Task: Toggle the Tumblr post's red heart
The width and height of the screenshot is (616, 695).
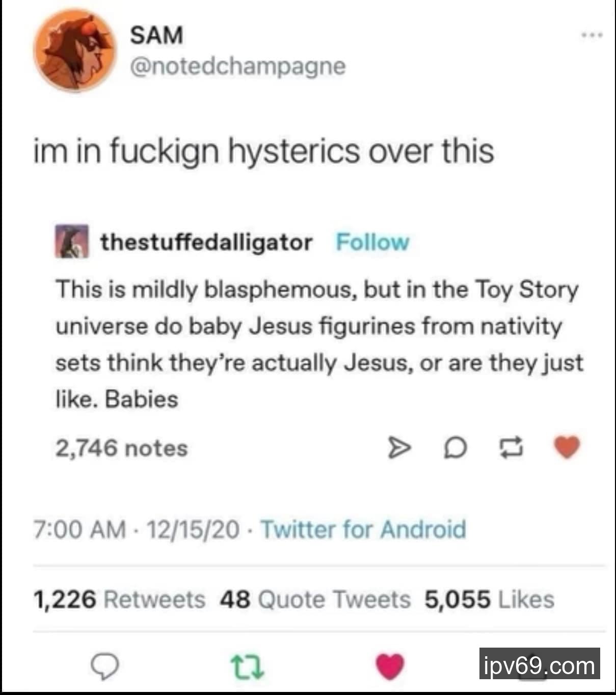Action: [x=567, y=447]
